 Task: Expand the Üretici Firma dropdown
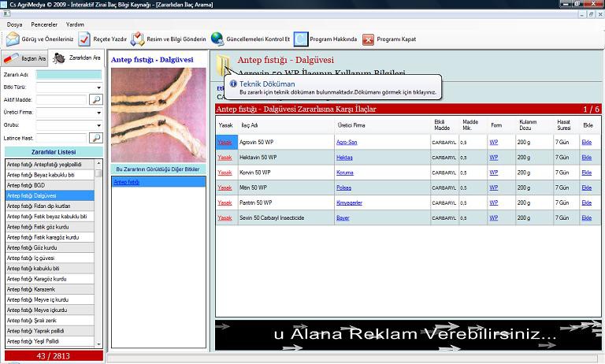tap(98, 113)
